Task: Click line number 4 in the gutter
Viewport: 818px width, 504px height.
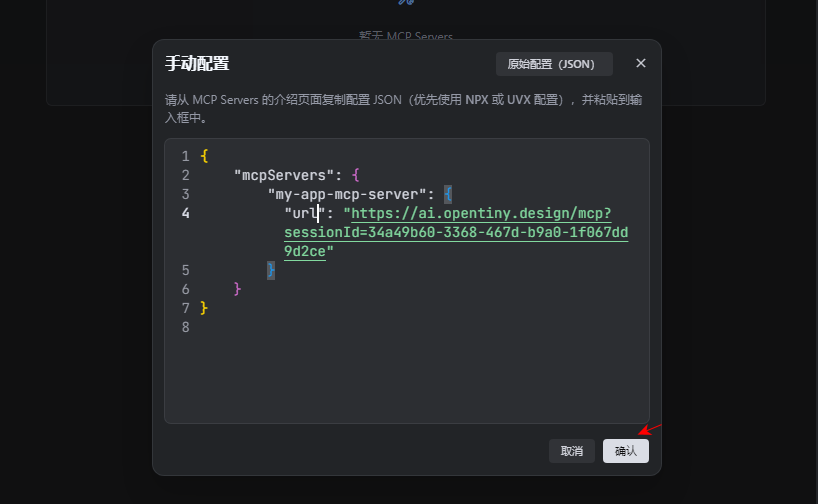Action: pos(185,213)
